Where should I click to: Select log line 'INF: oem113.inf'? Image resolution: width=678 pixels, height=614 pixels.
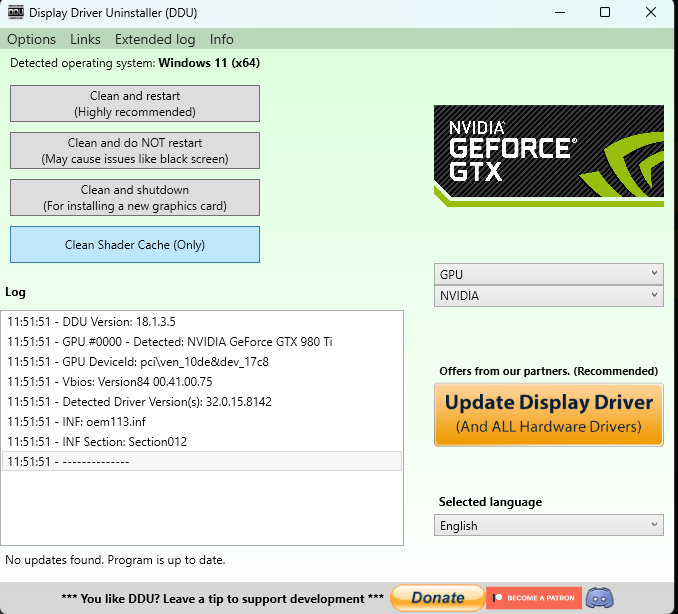(202, 422)
